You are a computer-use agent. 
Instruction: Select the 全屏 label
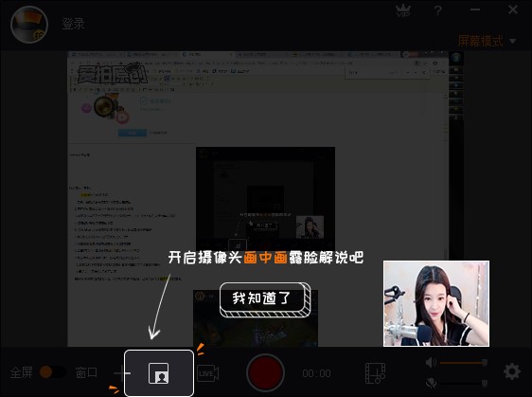(22, 372)
